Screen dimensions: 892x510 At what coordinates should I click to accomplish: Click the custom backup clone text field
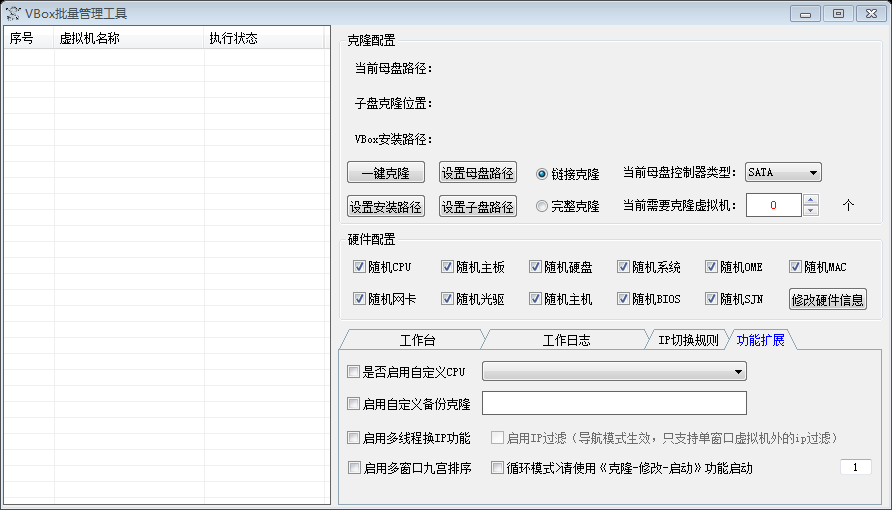coord(614,403)
